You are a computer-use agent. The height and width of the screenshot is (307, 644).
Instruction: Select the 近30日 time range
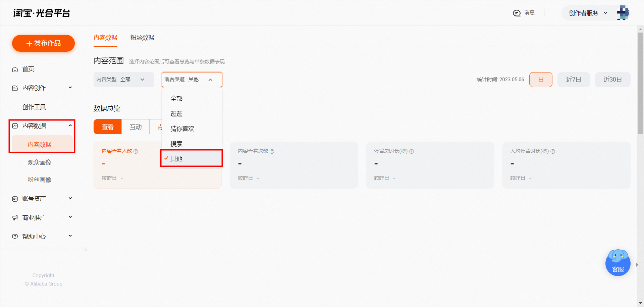tap(613, 80)
